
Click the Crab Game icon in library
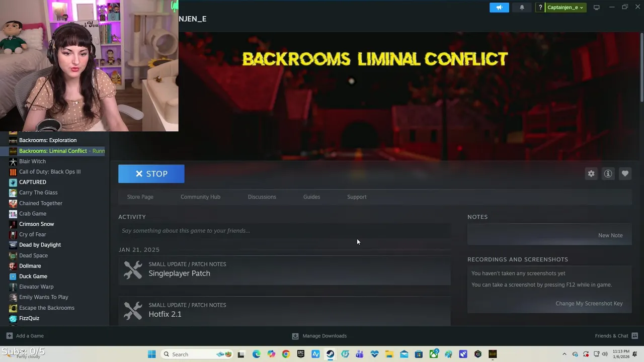13,214
